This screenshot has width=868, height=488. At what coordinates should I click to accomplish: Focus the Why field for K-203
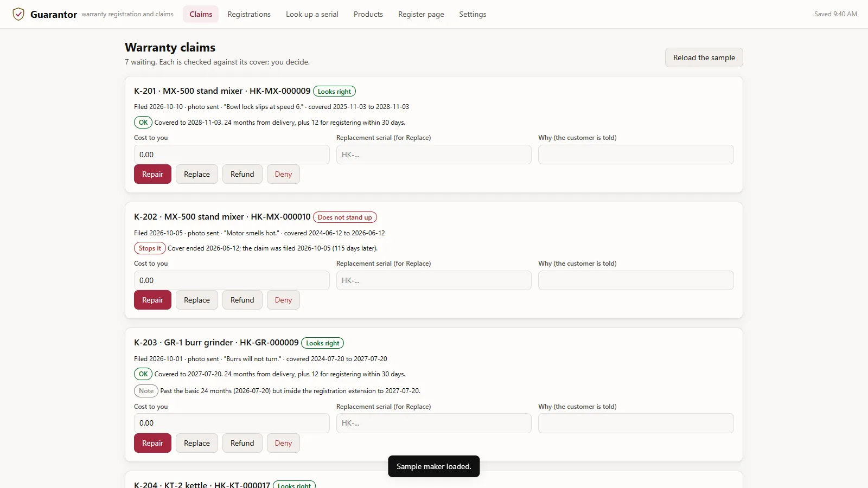point(636,423)
